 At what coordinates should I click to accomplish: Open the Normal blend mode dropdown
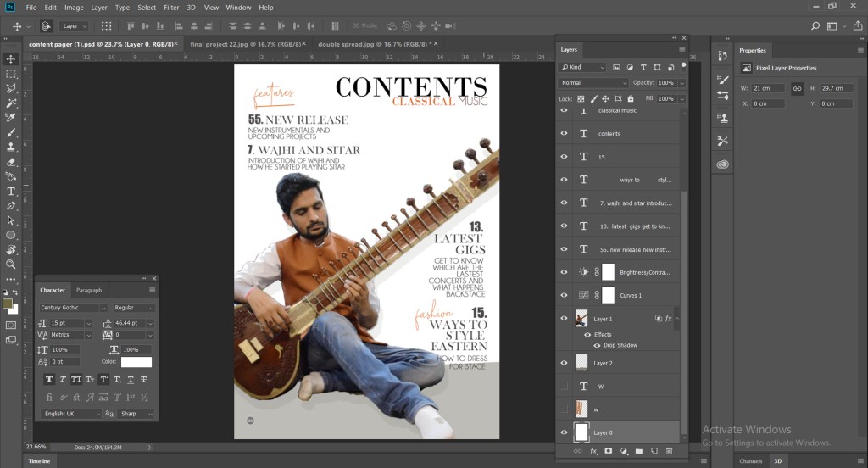(x=593, y=83)
